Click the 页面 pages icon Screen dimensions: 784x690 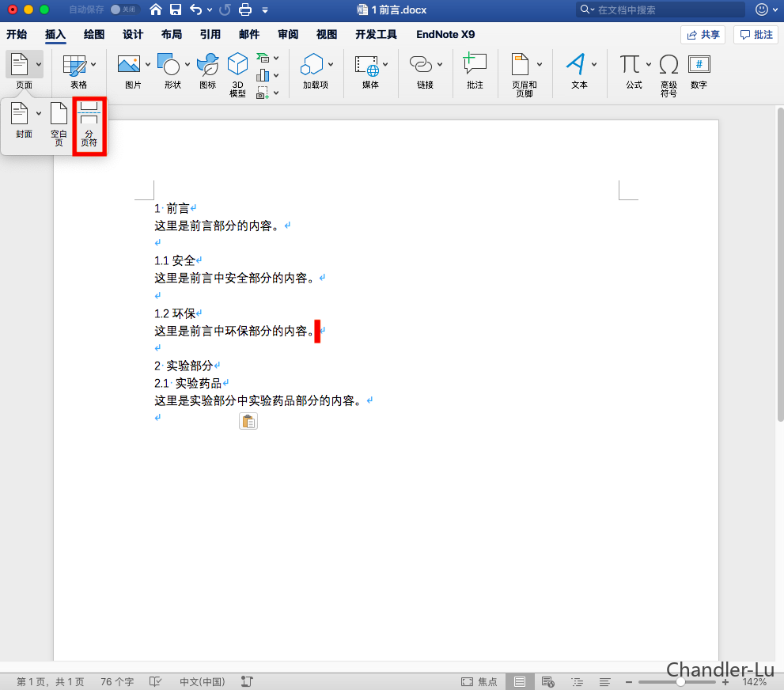20,65
